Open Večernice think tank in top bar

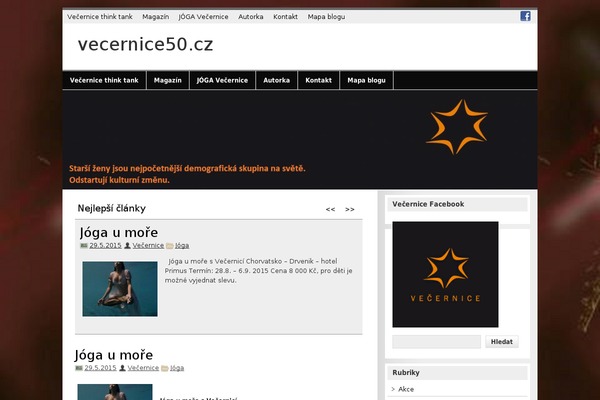coord(100,16)
